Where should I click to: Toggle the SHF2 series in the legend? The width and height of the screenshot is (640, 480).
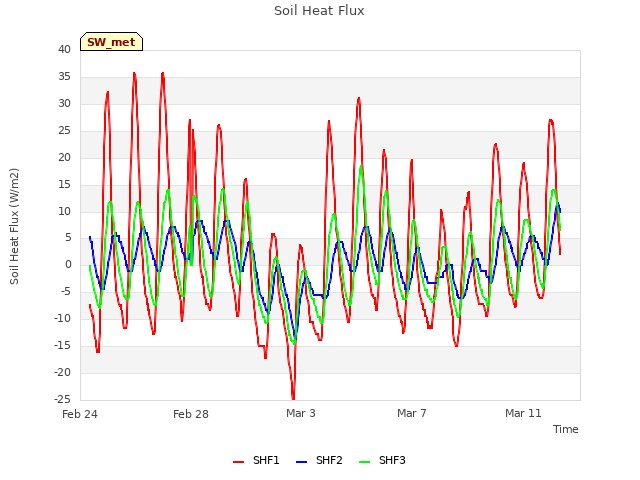coord(319,460)
